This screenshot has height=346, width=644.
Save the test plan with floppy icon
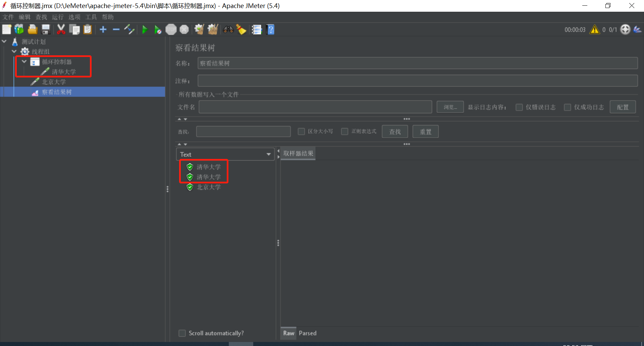[46, 30]
